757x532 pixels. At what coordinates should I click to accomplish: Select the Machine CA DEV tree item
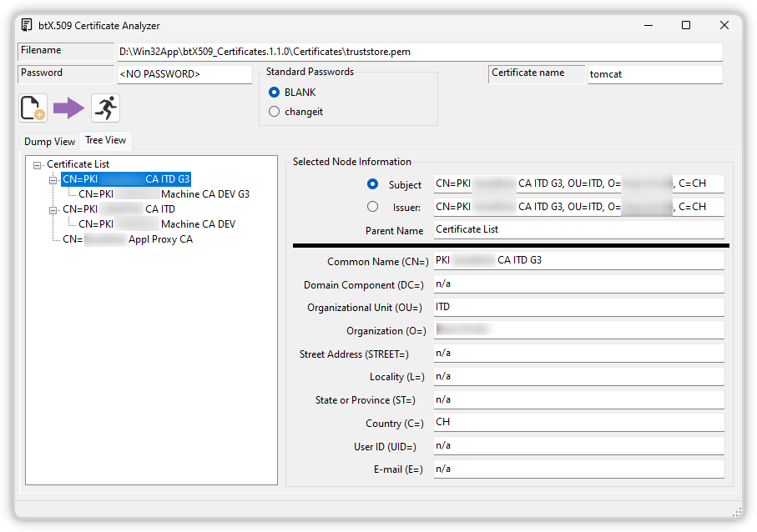point(157,224)
